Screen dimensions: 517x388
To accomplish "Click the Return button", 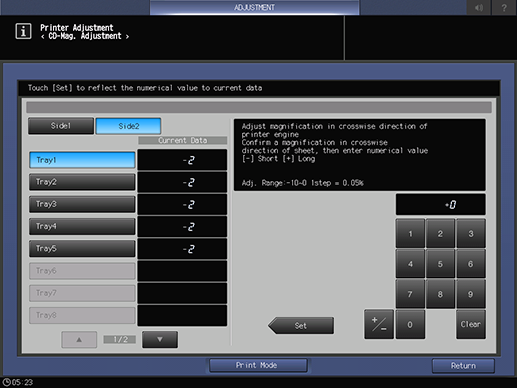I will [463, 366].
